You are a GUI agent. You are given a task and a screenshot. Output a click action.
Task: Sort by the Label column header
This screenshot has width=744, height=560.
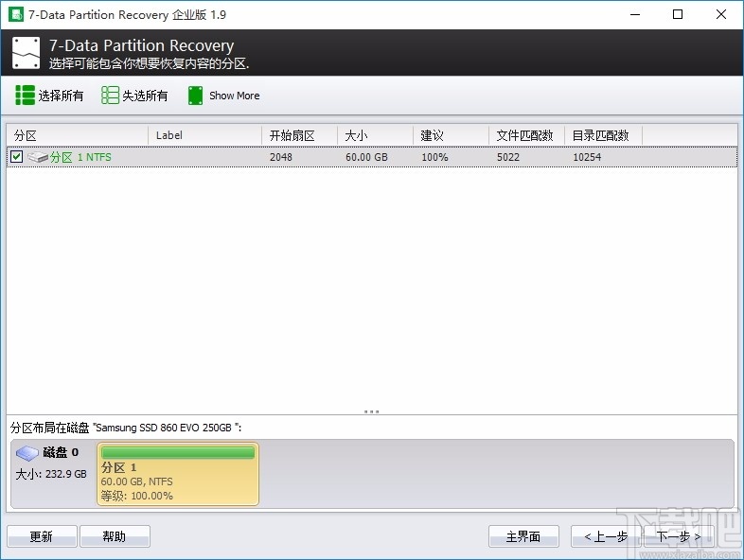(204, 135)
